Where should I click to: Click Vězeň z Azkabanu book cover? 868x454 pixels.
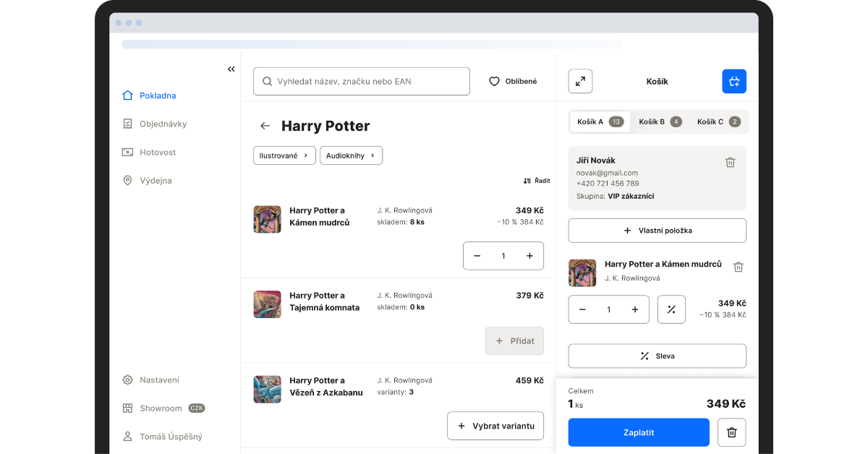point(267,389)
